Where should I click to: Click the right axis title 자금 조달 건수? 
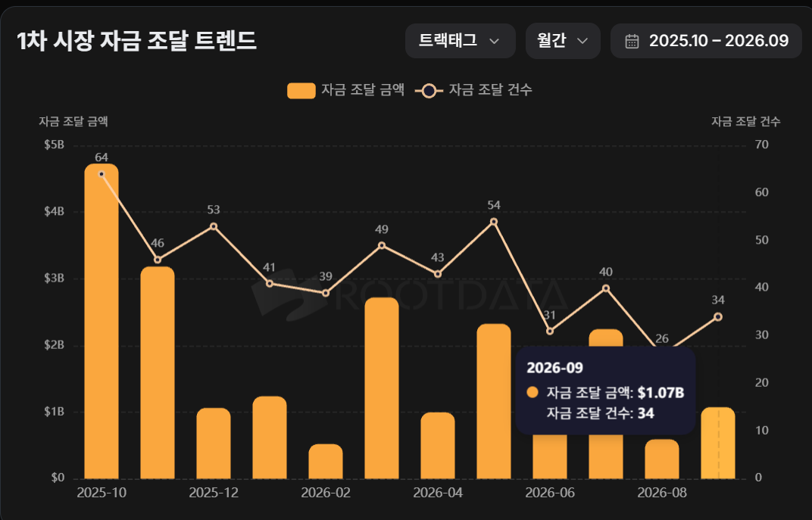pyautogui.click(x=745, y=122)
